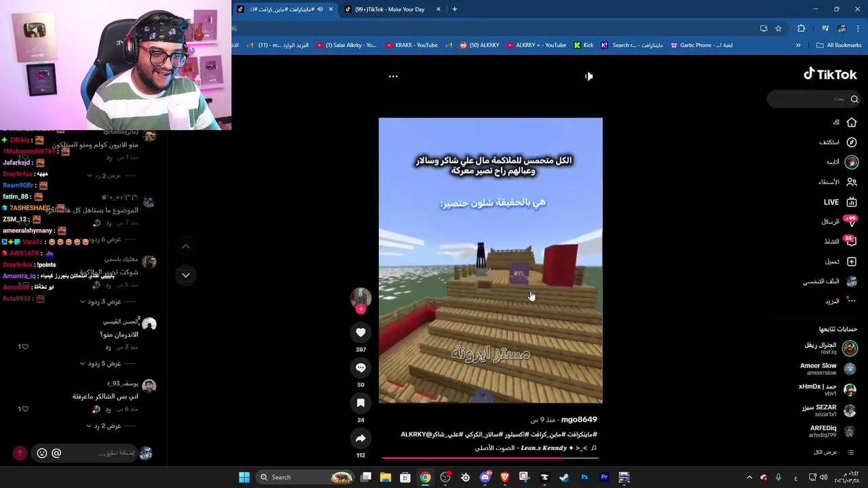Open the media control icon in toolbar
868x488 pixels.
825,28
